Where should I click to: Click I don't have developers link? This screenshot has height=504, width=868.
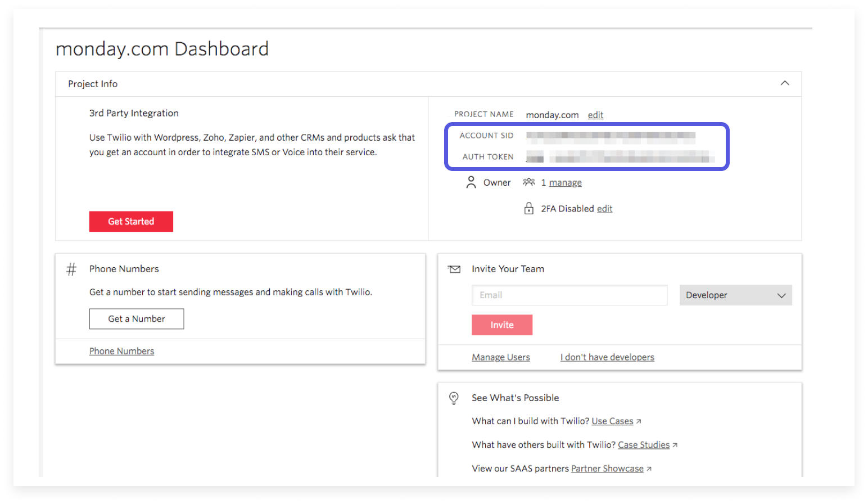tap(607, 357)
